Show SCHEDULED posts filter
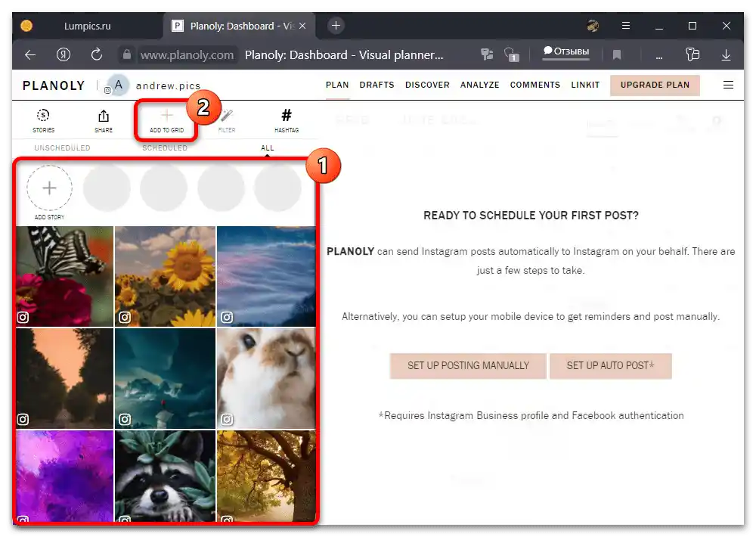 tap(164, 147)
